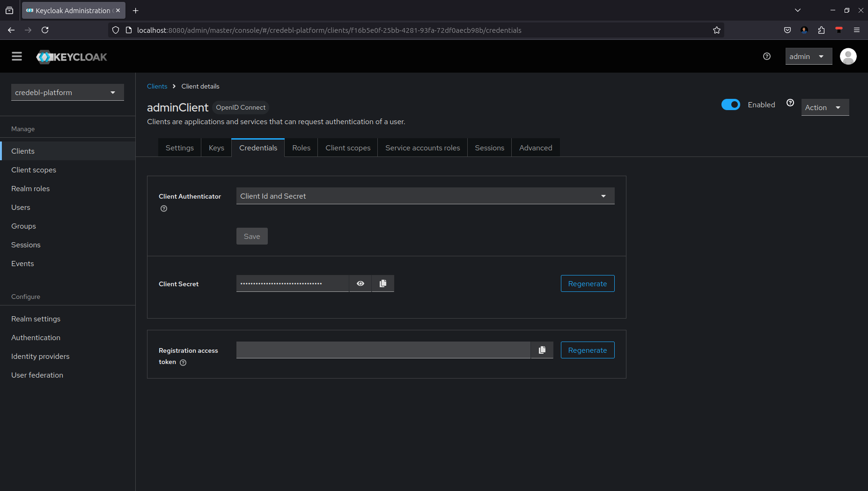
Task: Regenerate the Client Secret
Action: click(587, 283)
